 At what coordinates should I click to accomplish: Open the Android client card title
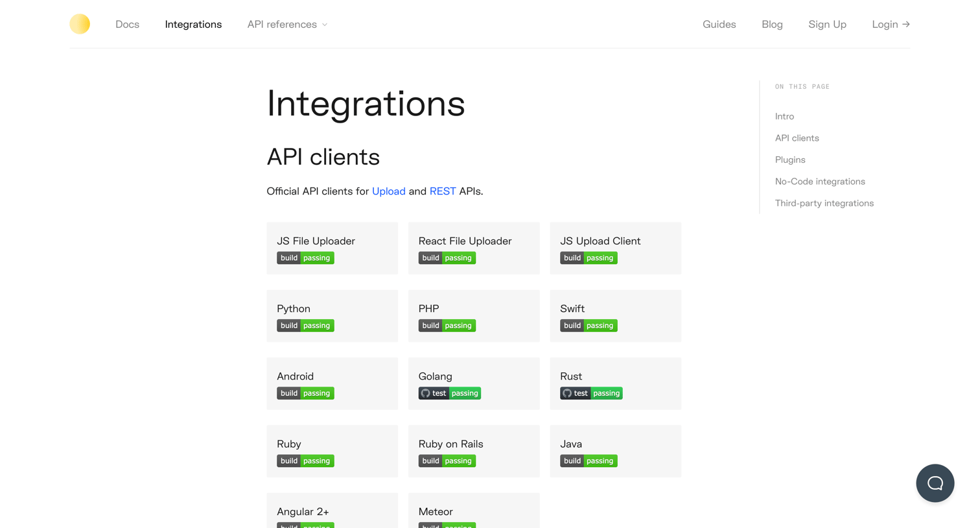(x=295, y=376)
